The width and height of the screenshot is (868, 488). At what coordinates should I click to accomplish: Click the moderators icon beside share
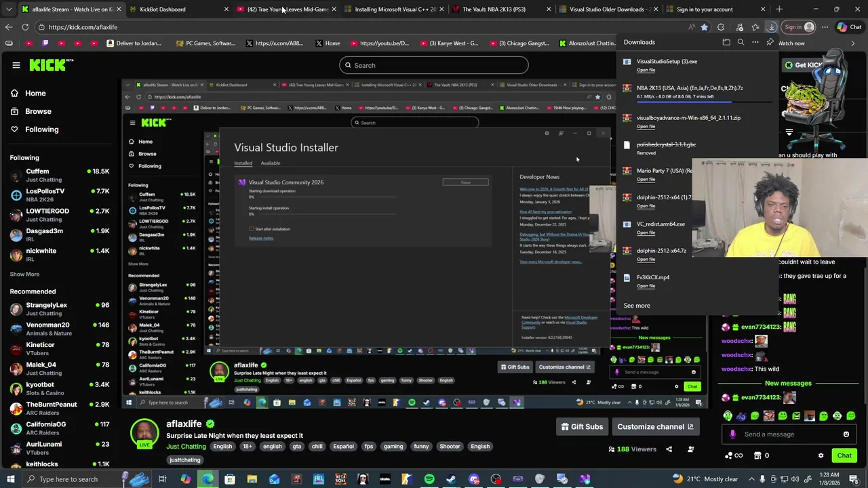pyautogui.click(x=691, y=449)
